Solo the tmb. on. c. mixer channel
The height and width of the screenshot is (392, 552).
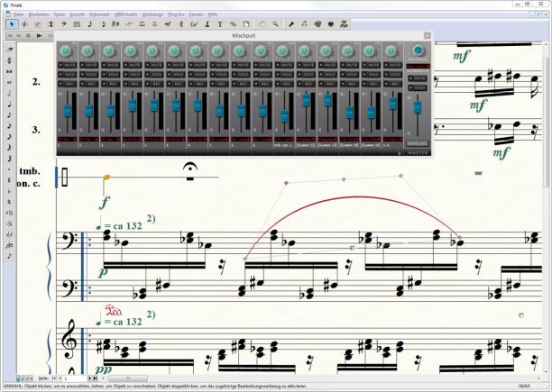click(x=284, y=75)
